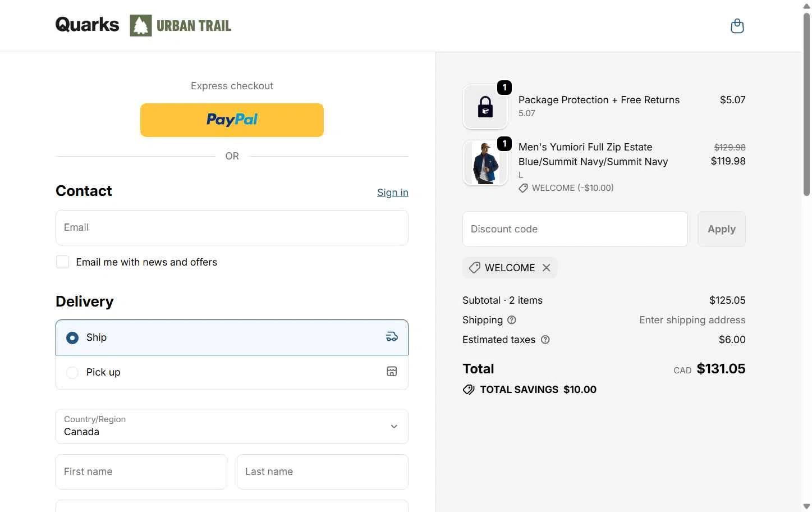Check Email me with news and offers

pos(63,262)
